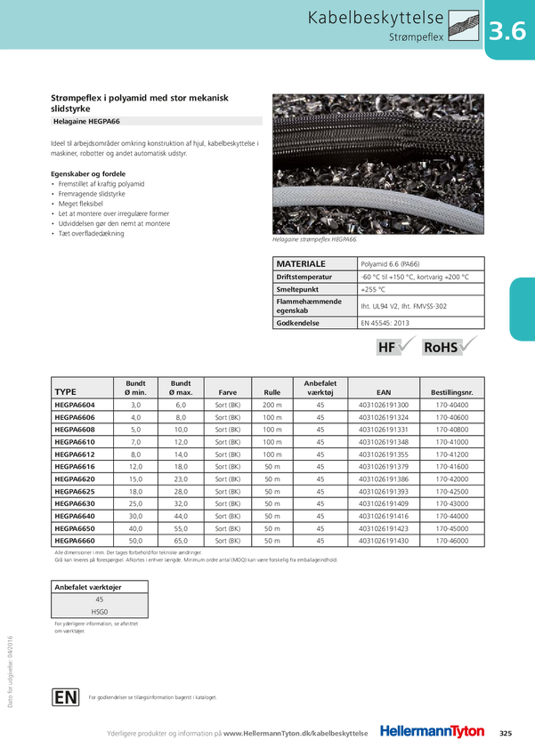
Task: Click the Farve column header
Action: pyautogui.click(x=228, y=388)
